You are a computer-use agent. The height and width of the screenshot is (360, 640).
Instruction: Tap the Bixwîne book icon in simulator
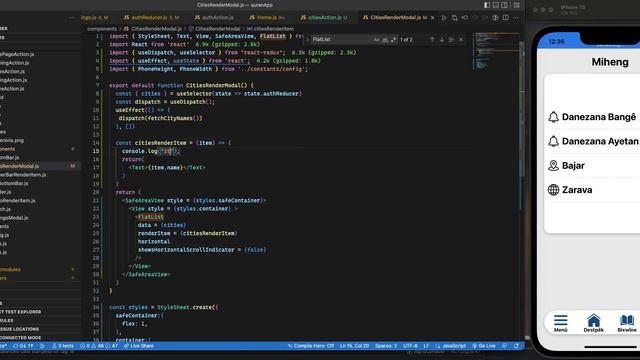627,320
